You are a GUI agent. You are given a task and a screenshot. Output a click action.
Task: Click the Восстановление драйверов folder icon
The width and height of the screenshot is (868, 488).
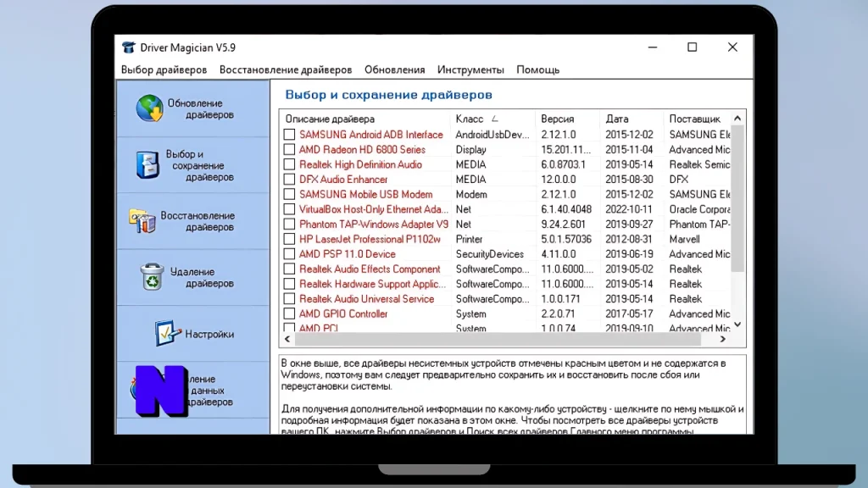(142, 221)
